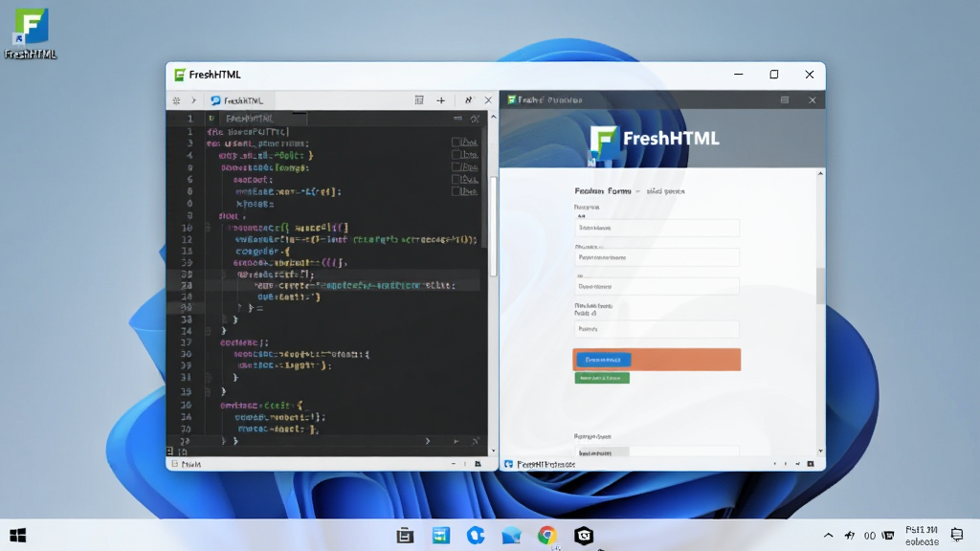Tick the third checkbox in code editor margin
The height and width of the screenshot is (551, 980).
click(456, 166)
